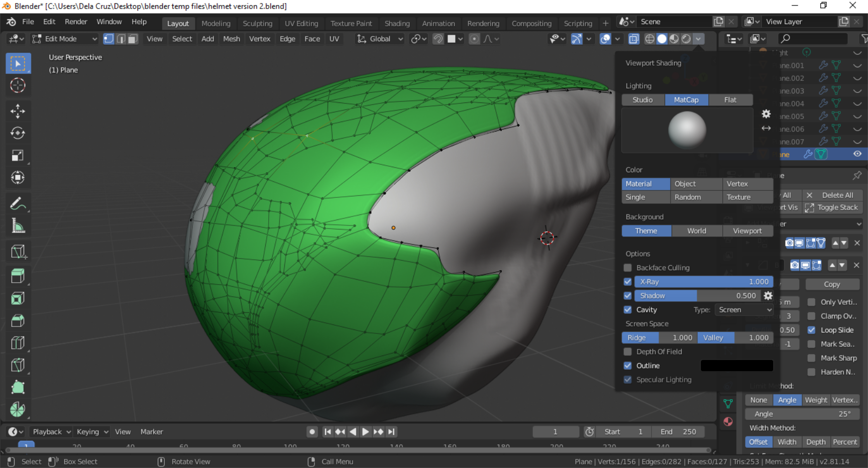Click the End frame field
Screen dimensions: 868x468
[x=678, y=432]
